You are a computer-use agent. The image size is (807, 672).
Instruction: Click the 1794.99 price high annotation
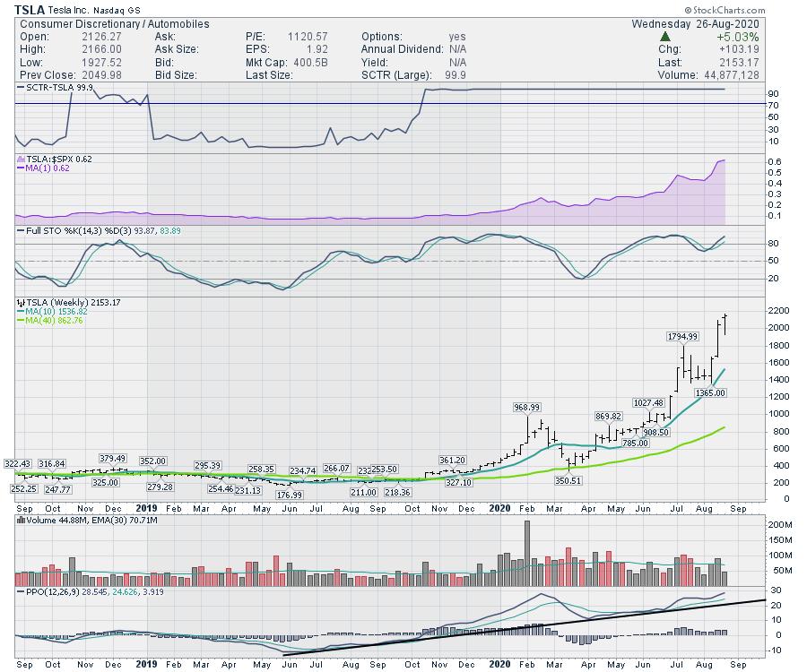click(683, 337)
